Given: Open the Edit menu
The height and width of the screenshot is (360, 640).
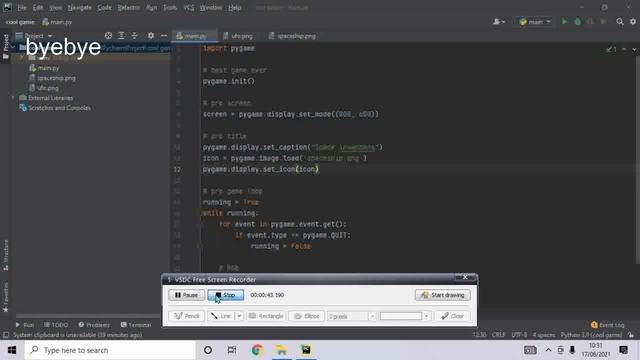Looking at the screenshot, I should point(38,7).
